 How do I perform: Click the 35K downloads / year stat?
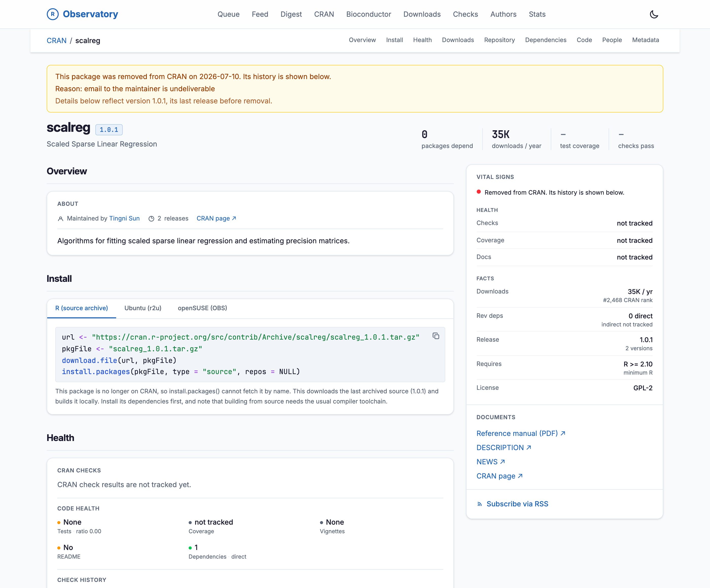(516, 139)
